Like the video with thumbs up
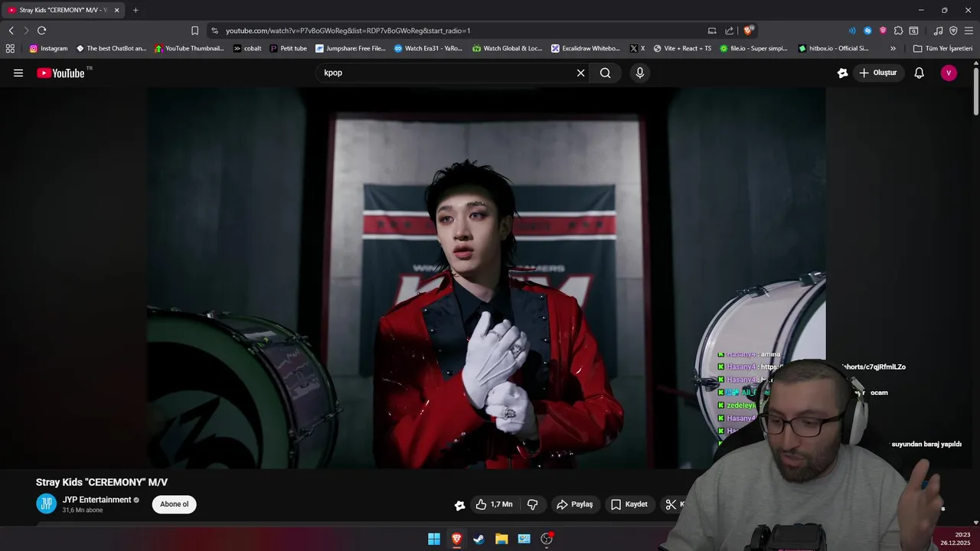 [494, 504]
